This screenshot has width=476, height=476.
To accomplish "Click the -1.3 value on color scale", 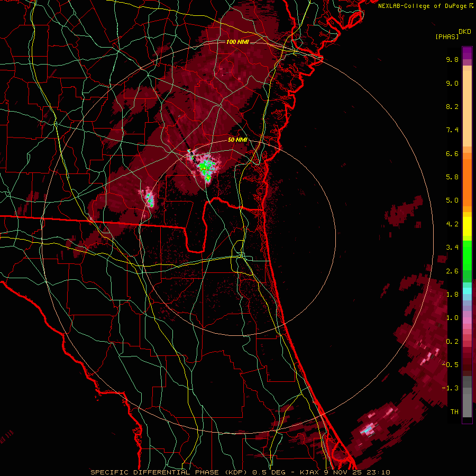I will point(450,388).
